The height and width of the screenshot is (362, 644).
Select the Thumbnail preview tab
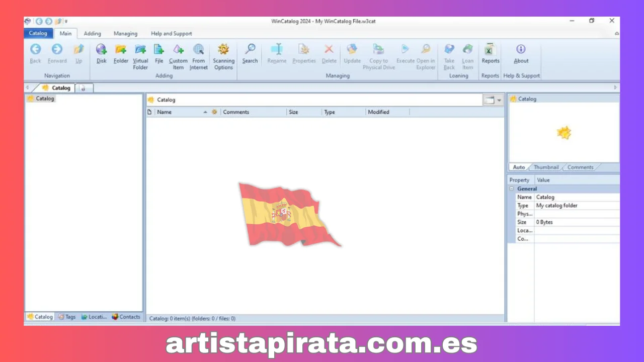546,167
